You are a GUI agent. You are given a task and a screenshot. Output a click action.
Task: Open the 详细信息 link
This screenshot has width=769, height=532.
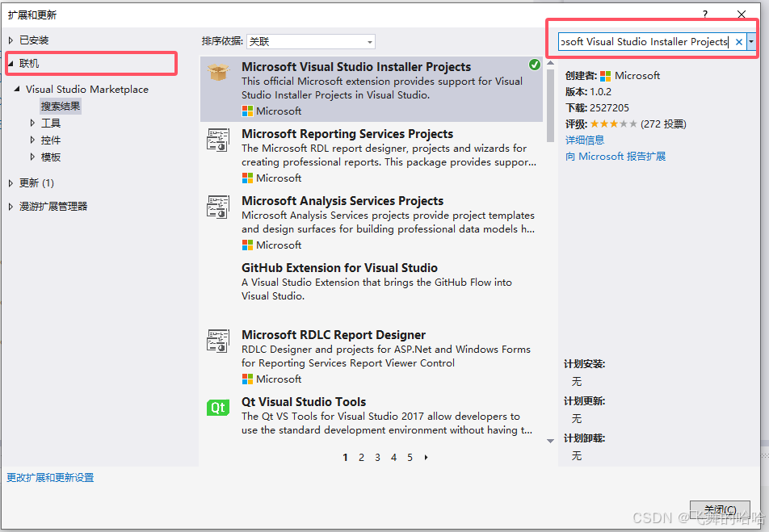[586, 140]
